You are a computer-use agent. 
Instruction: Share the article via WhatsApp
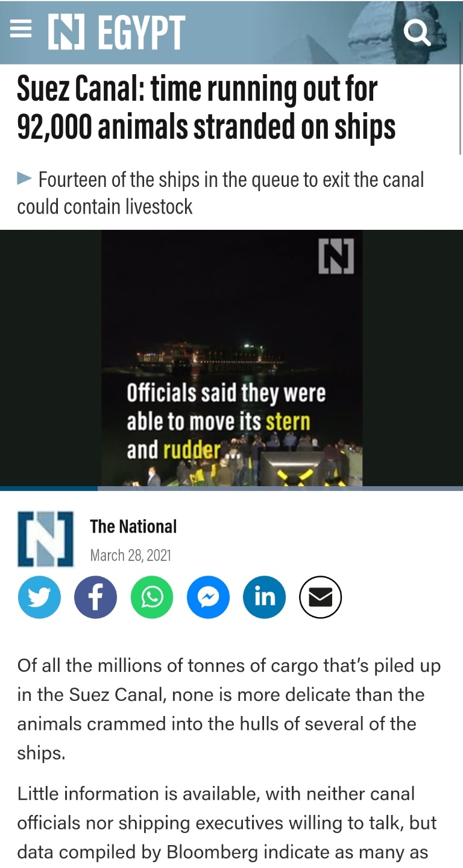pos(151,597)
